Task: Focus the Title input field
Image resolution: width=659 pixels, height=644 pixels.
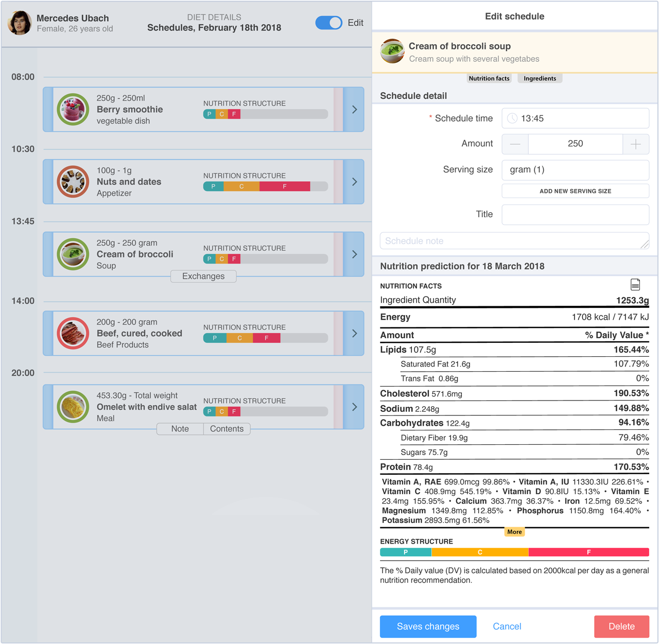Action: click(576, 215)
